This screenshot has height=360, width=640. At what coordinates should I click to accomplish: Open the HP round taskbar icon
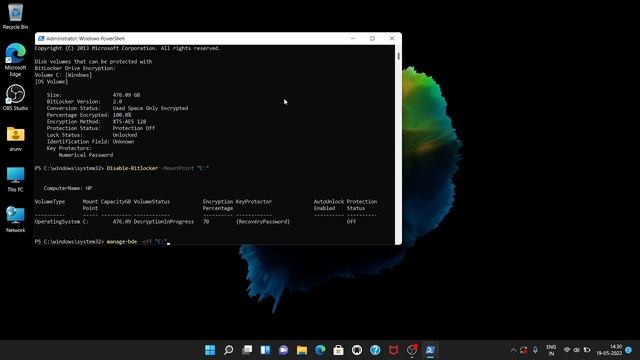(x=357, y=350)
